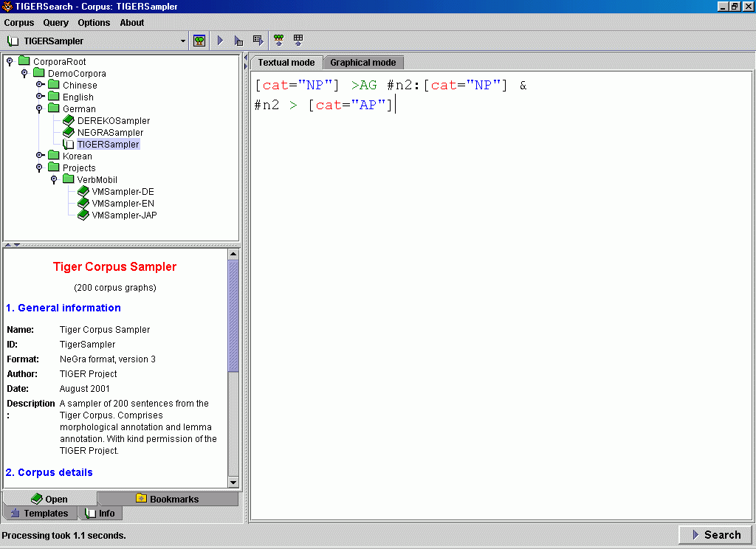Click the Projects folder icon

54,168
